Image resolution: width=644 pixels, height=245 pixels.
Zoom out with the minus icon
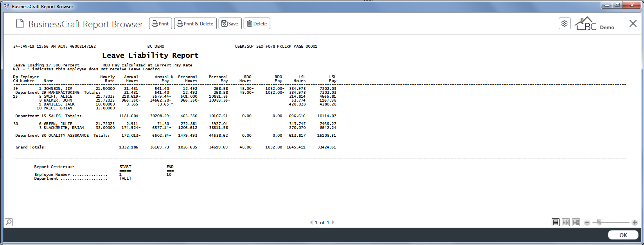587,222
